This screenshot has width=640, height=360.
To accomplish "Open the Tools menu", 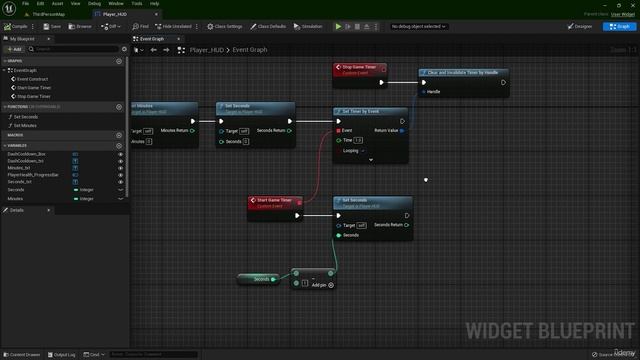I will click(x=137, y=4).
